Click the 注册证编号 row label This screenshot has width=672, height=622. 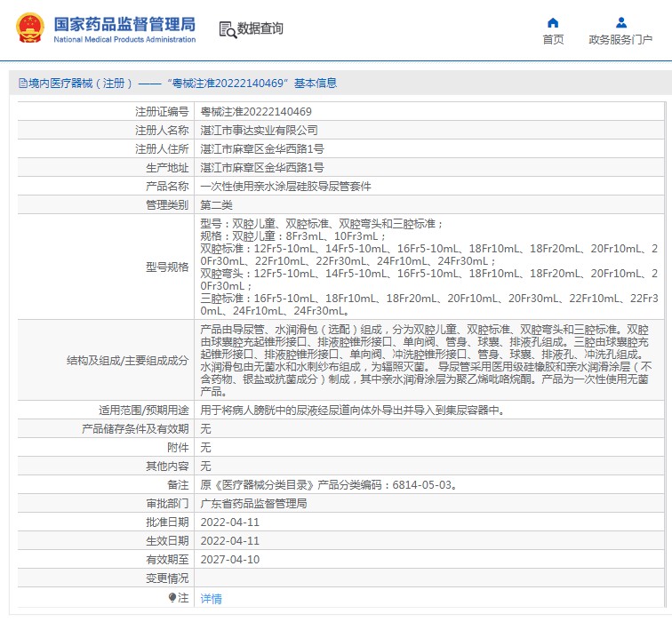tap(162, 112)
